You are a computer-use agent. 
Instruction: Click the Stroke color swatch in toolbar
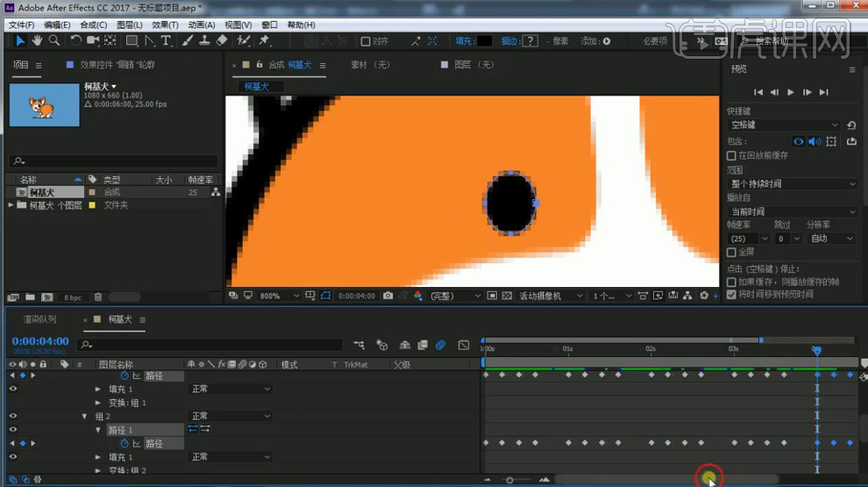pyautogui.click(x=530, y=41)
